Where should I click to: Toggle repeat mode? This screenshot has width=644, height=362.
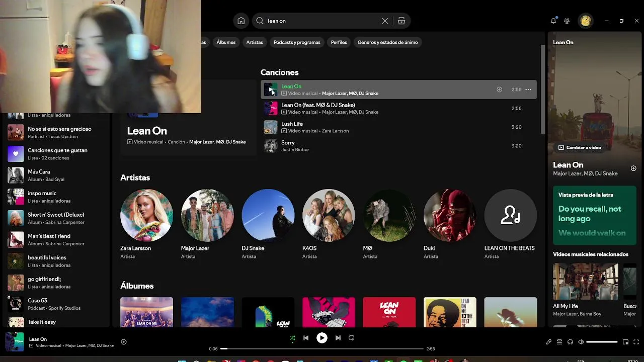[x=352, y=338]
